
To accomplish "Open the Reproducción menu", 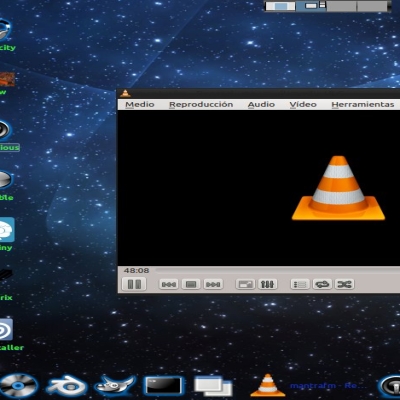I will (x=201, y=104).
